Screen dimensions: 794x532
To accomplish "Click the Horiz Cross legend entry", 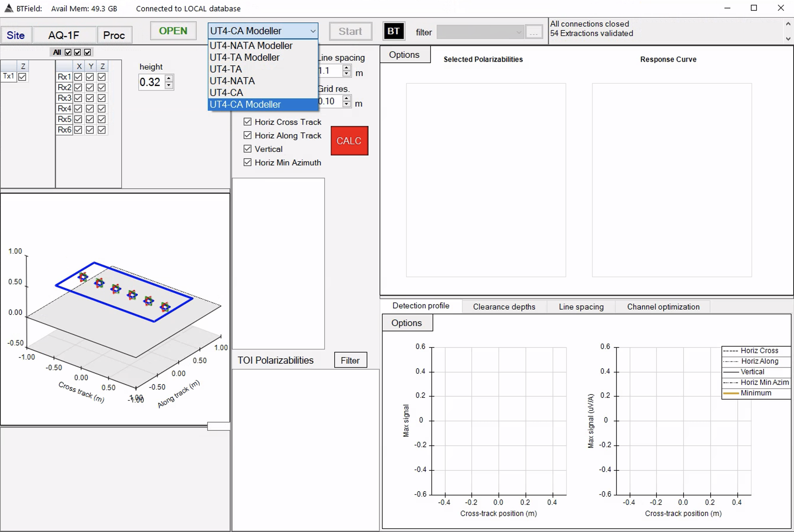I will 756,351.
